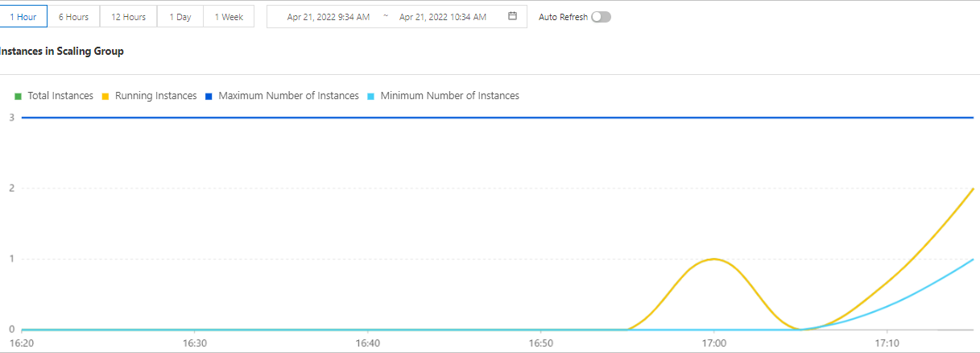This screenshot has height=353, width=980.
Task: Hide the Total Instances series label
Action: click(60, 96)
